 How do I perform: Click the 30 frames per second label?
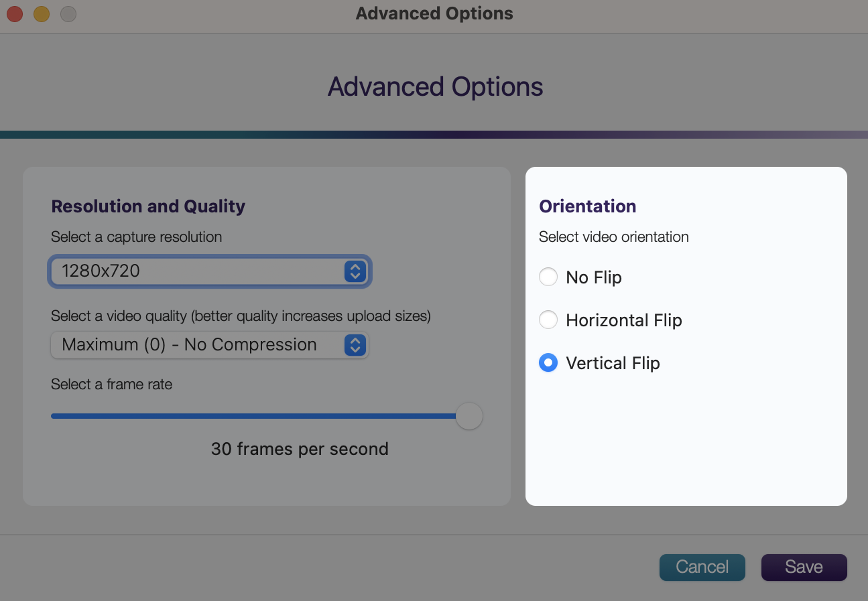click(x=300, y=449)
